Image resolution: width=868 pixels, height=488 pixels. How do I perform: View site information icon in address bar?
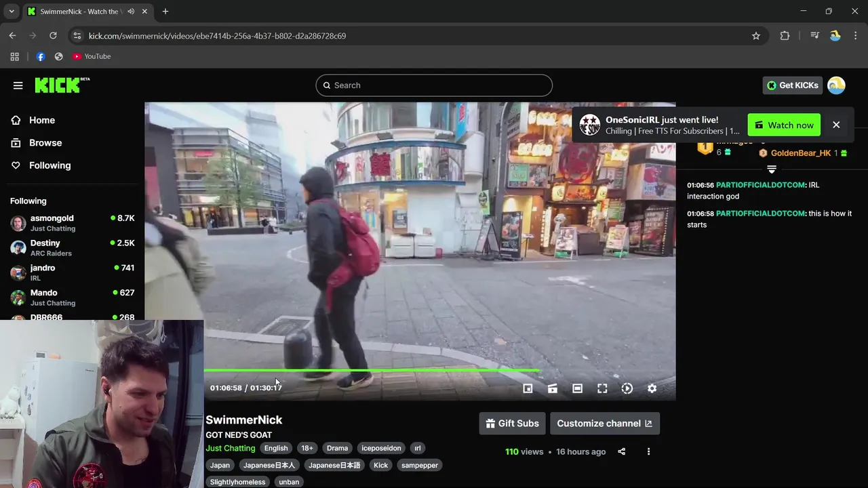(77, 36)
